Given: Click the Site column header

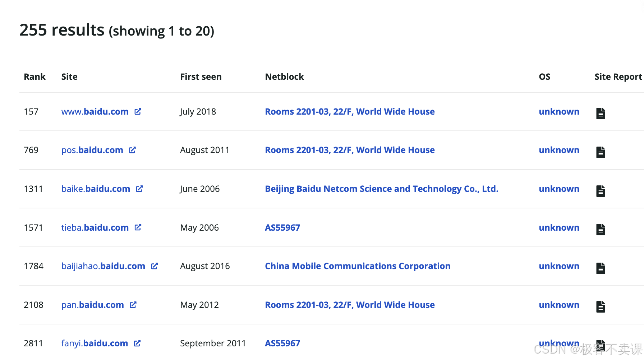Looking at the screenshot, I should [69, 77].
